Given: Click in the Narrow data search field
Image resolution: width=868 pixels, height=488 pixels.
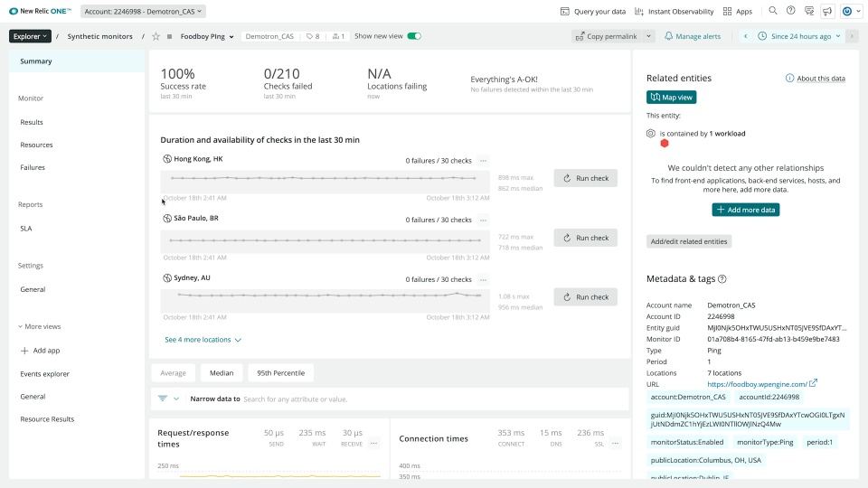Looking at the screenshot, I should pos(434,399).
